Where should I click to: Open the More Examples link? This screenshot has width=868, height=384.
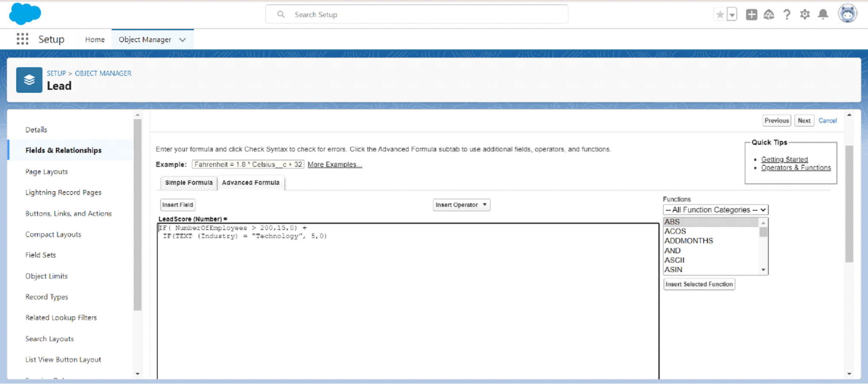point(335,164)
